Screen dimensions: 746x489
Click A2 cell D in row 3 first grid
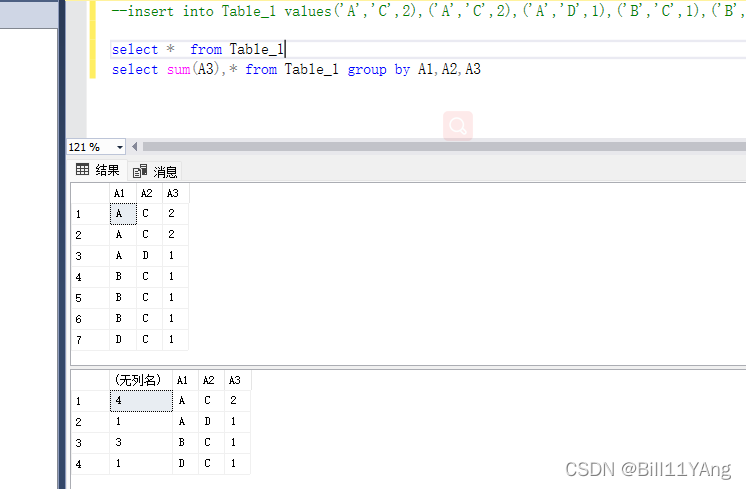(149, 256)
